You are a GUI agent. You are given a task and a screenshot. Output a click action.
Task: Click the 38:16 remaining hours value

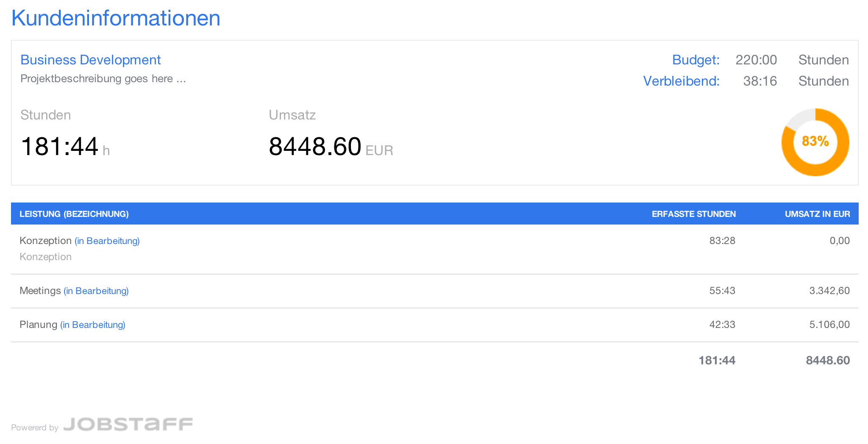tap(760, 81)
